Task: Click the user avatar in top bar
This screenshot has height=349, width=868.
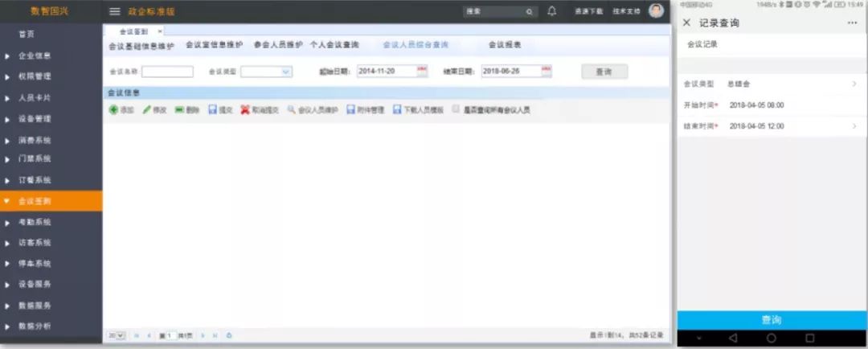Action: pos(657,11)
